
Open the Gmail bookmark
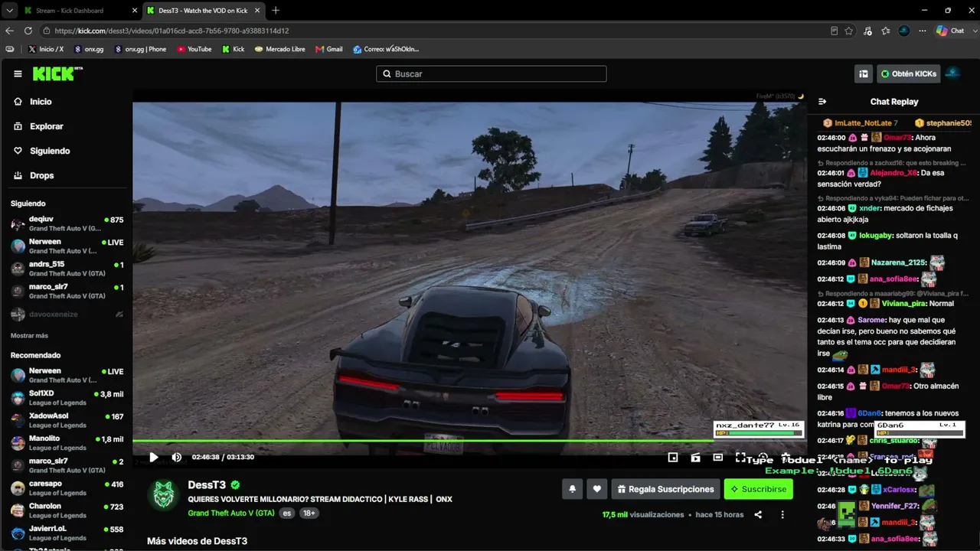click(x=329, y=49)
